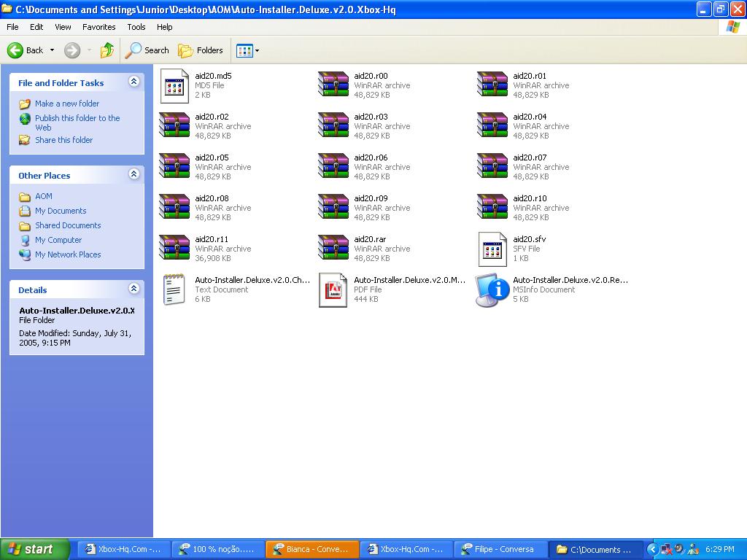Switch to first Xbox-Hq.Com taskbar window
Image resolution: width=747 pixels, height=560 pixels.
(x=123, y=550)
